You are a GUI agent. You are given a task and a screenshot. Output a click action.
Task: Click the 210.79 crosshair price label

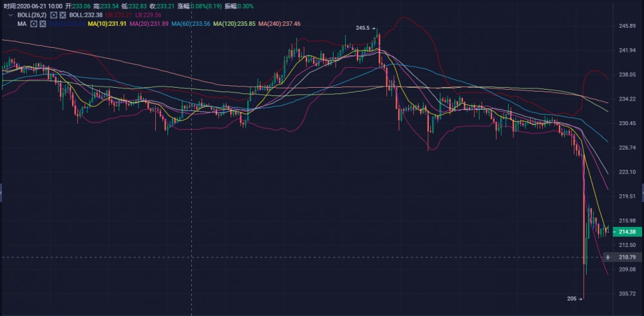(x=627, y=257)
